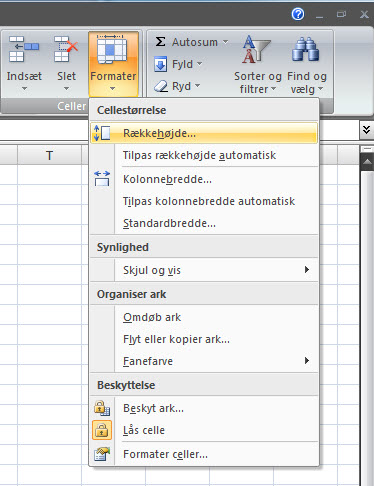Collapse the Formater dropdown arrow

click(112, 89)
